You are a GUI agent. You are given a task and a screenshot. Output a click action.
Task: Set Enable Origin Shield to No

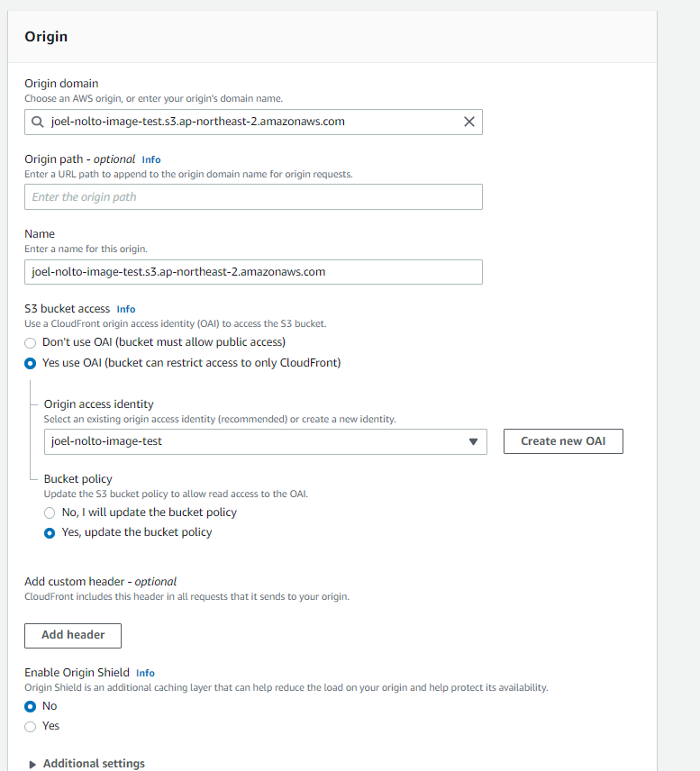(31, 706)
